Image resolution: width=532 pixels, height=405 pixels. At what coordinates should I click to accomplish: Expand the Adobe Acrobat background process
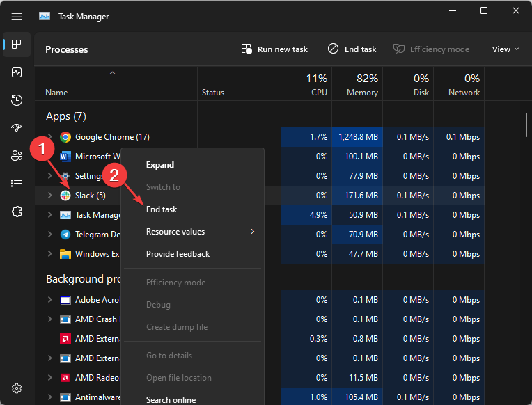point(50,299)
